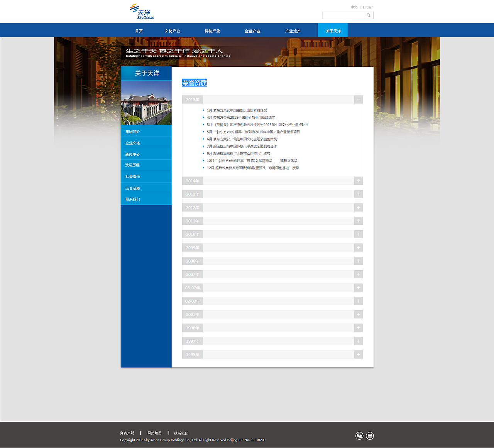The height and width of the screenshot is (448, 494).
Task: Click the SkyOcean logo
Action: (x=142, y=12)
